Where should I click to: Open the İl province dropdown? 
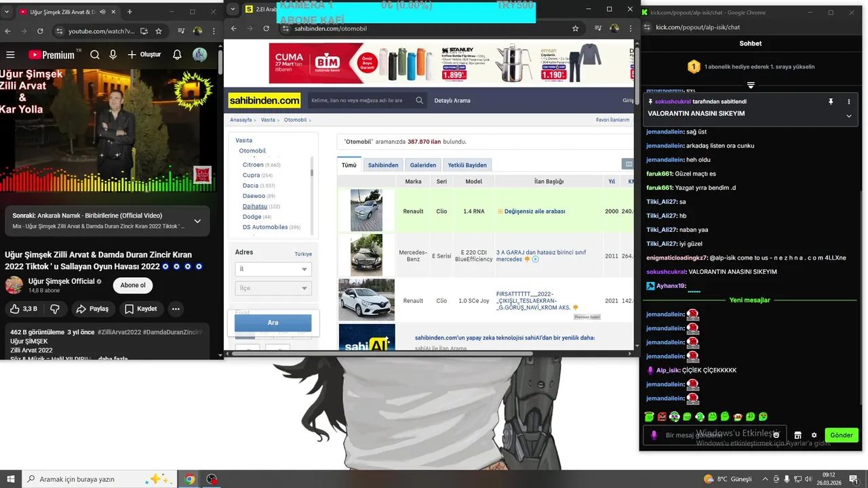point(273,269)
